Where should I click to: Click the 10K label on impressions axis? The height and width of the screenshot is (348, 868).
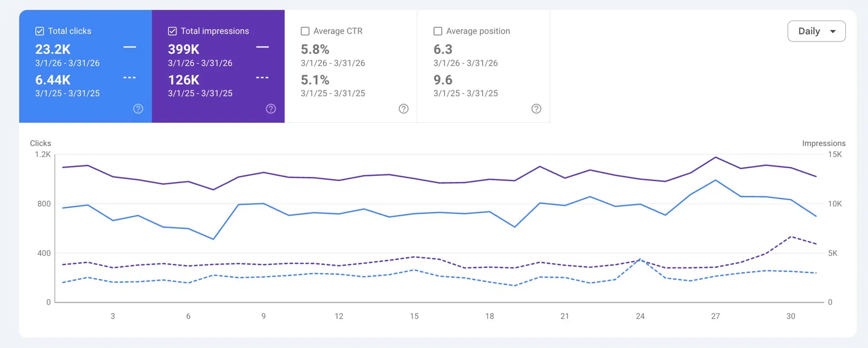(x=834, y=204)
